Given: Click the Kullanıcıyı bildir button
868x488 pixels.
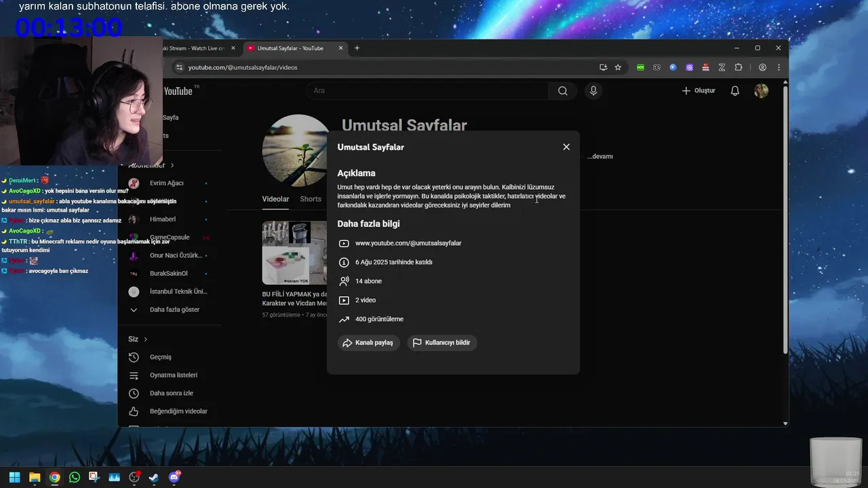Looking at the screenshot, I should 442,343.
